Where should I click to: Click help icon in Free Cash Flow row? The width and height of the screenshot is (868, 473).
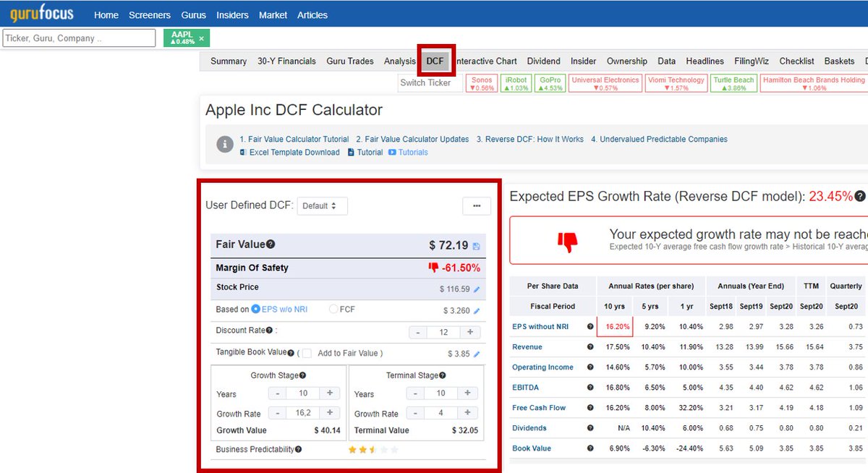pos(590,408)
